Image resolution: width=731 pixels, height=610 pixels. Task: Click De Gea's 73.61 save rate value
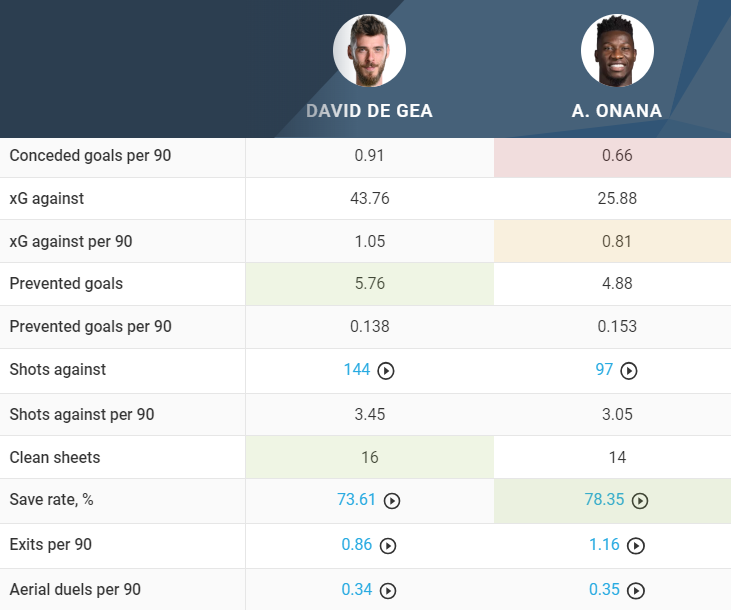(358, 500)
